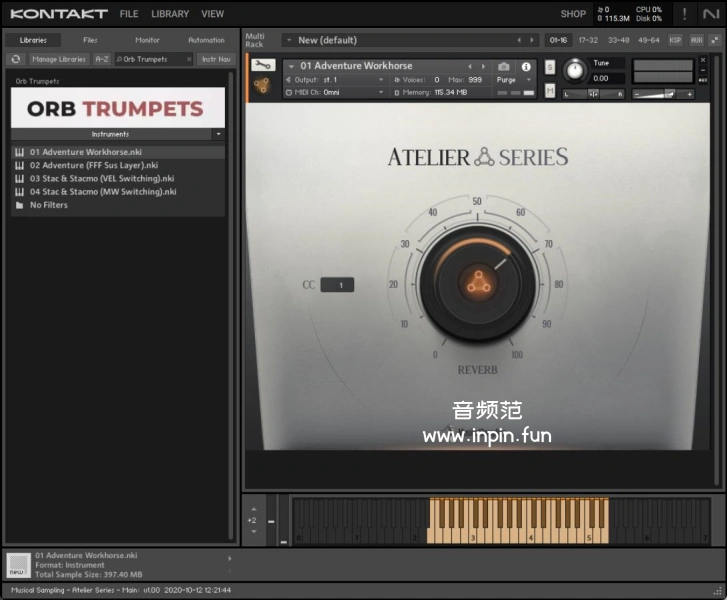Click the camera snapshot icon

tap(504, 67)
